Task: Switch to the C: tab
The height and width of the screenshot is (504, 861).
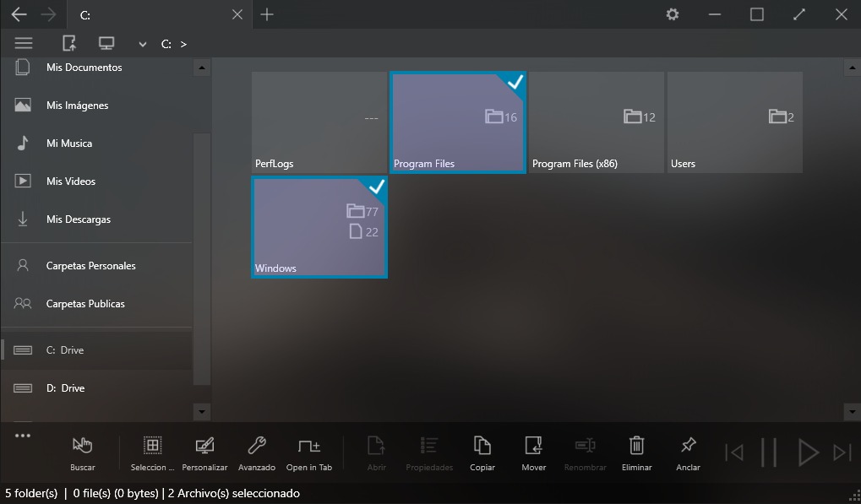Action: click(x=152, y=14)
